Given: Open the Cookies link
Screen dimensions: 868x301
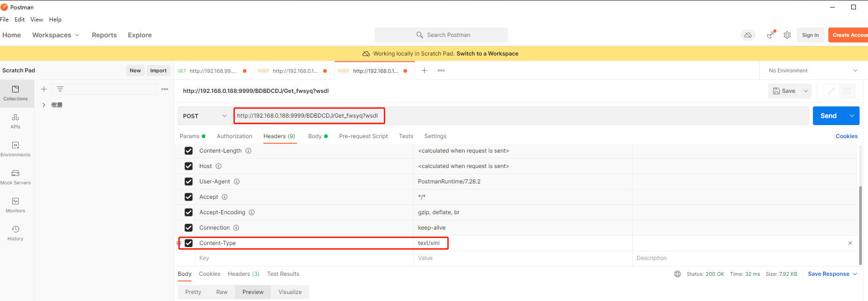Looking at the screenshot, I should pos(847,136).
